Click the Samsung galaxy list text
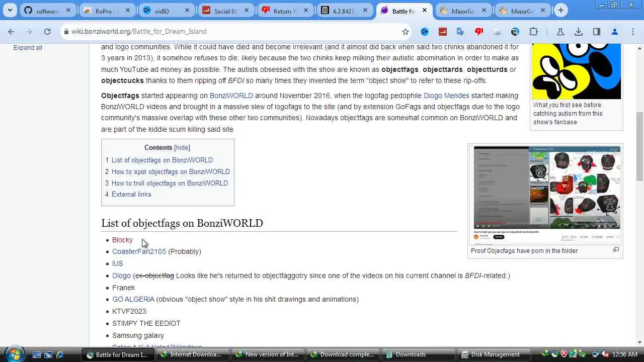 click(138, 335)
